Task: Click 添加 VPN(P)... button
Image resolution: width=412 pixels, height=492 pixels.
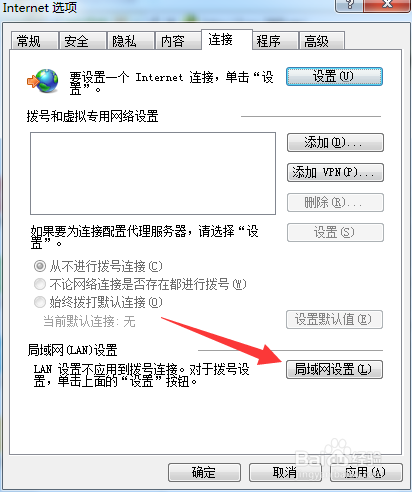Action: click(x=335, y=172)
